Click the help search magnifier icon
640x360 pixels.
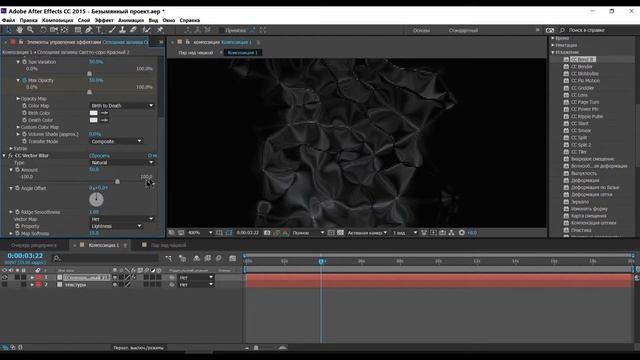pos(562,30)
